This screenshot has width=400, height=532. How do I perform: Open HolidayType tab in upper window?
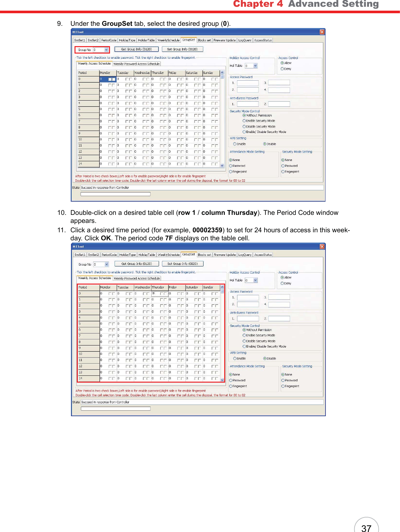click(127, 40)
